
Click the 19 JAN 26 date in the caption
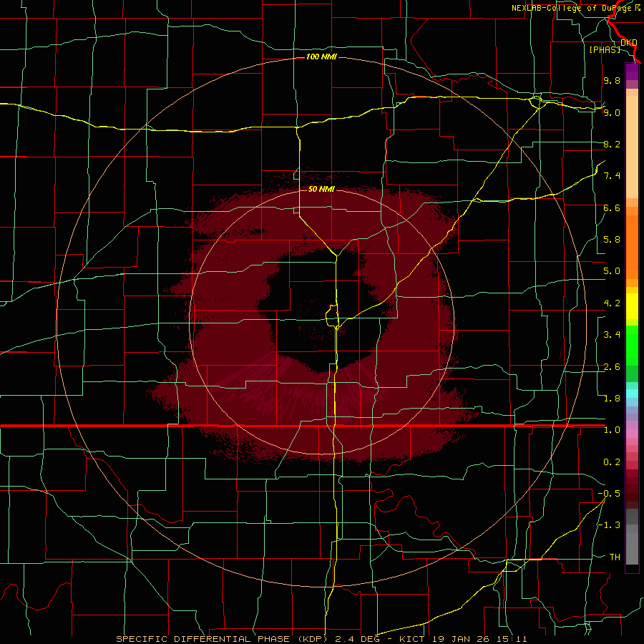pos(460,639)
